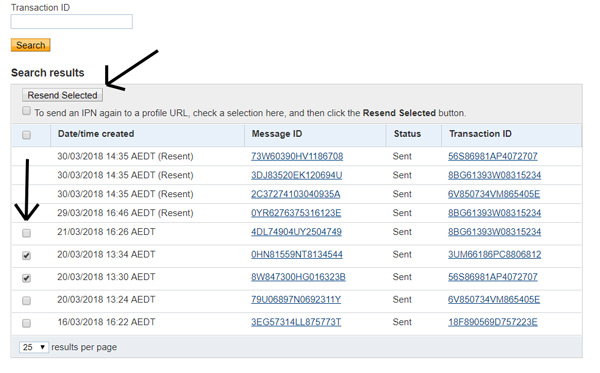The image size is (600, 373).
Task: Open message ID 3DJ83520EK120694U
Action: [x=297, y=175]
